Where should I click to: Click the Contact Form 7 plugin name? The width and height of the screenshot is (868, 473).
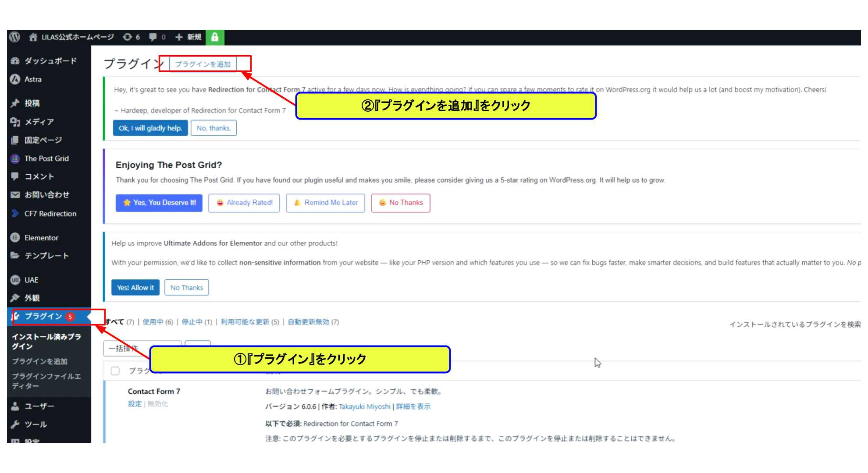tap(154, 392)
